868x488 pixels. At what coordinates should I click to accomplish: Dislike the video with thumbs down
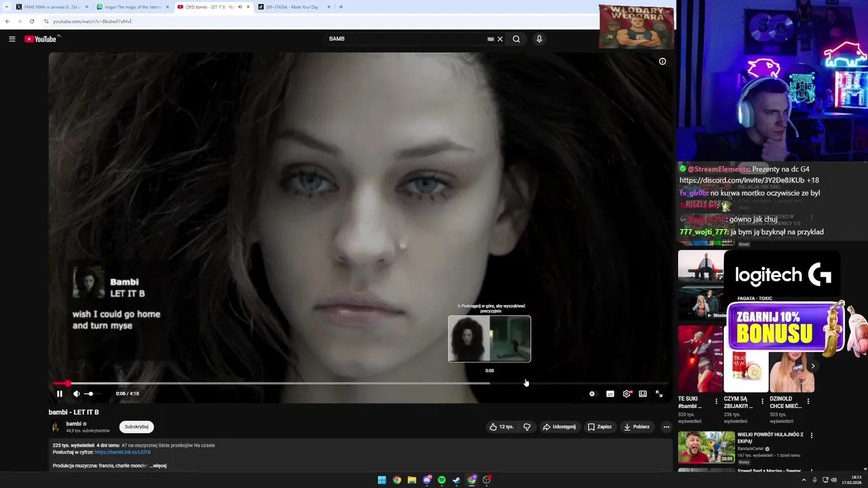click(x=527, y=427)
